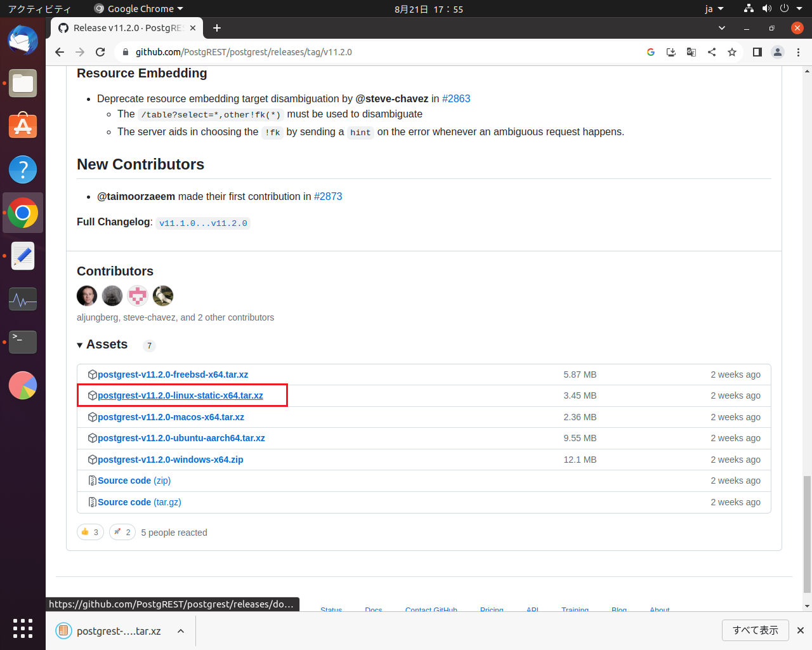Download postgrest ubuntu-aarch64.tar.xz asset
The image size is (812, 650).
pos(181,438)
